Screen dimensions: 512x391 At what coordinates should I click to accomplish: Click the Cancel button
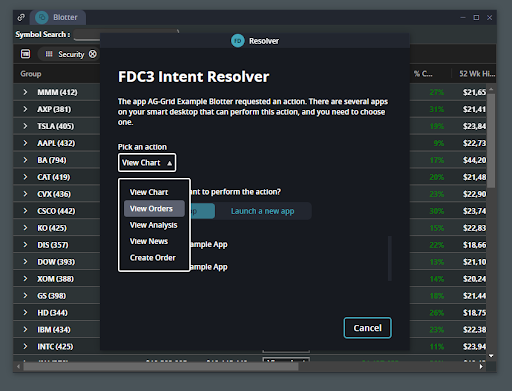(367, 328)
